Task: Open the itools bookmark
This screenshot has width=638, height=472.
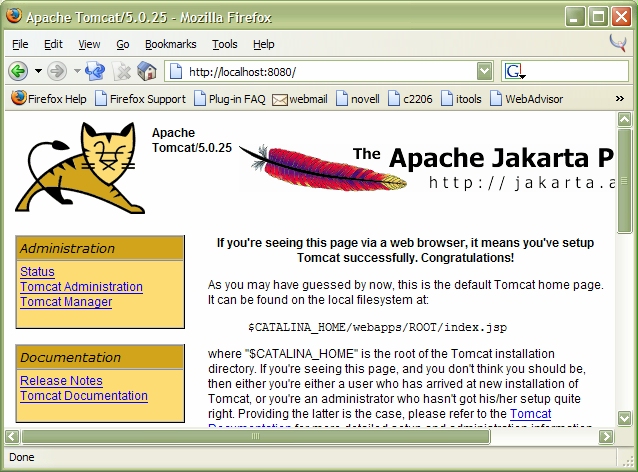Action: 461,99
